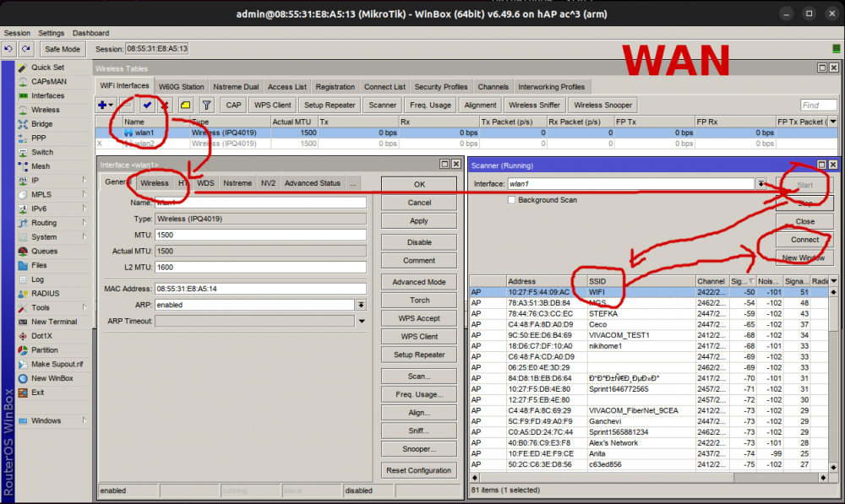Switch to the Access List tab
The width and height of the screenshot is (845, 504).
pyautogui.click(x=286, y=87)
